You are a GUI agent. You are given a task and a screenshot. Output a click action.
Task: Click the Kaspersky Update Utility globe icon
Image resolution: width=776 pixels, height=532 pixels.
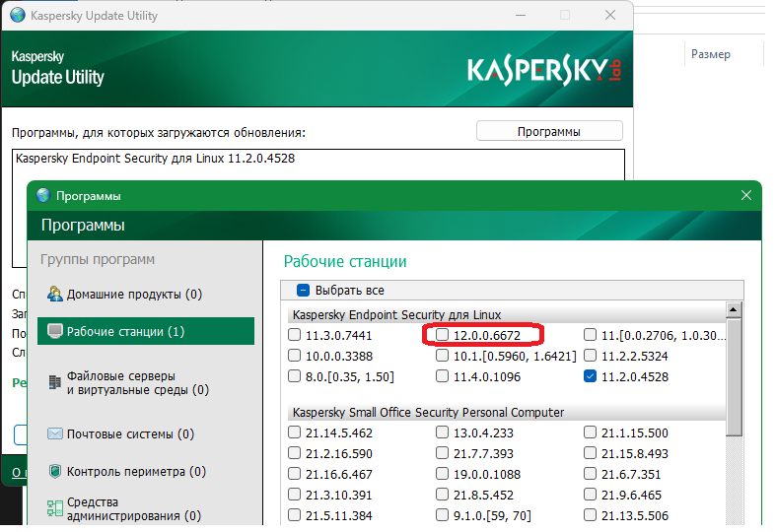coord(18,16)
